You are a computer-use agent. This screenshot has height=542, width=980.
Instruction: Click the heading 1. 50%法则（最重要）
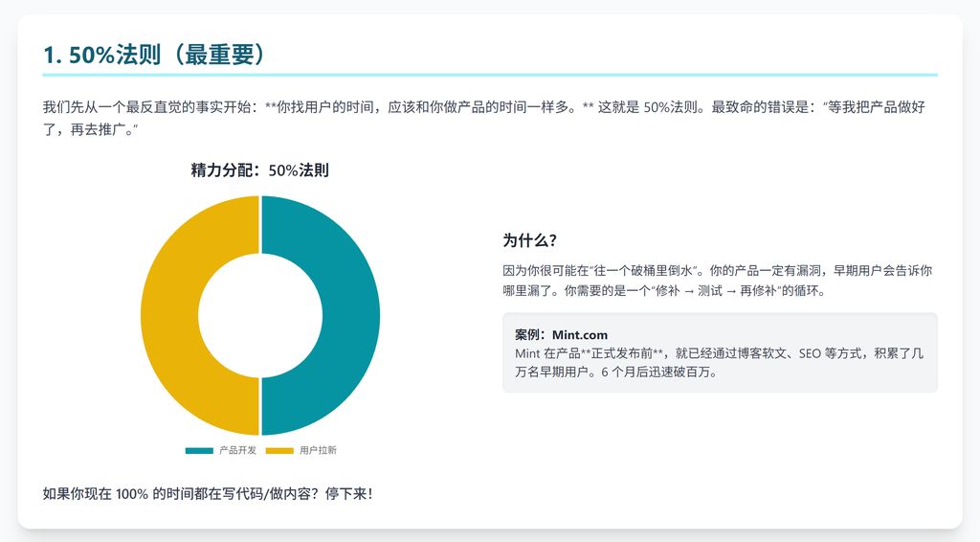coord(154,55)
